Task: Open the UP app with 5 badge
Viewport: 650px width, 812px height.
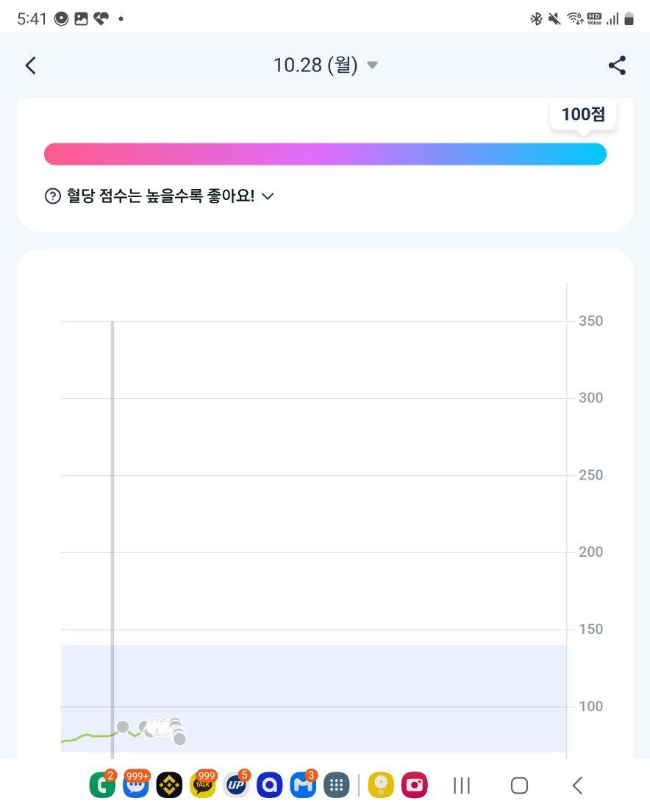Action: [237, 785]
